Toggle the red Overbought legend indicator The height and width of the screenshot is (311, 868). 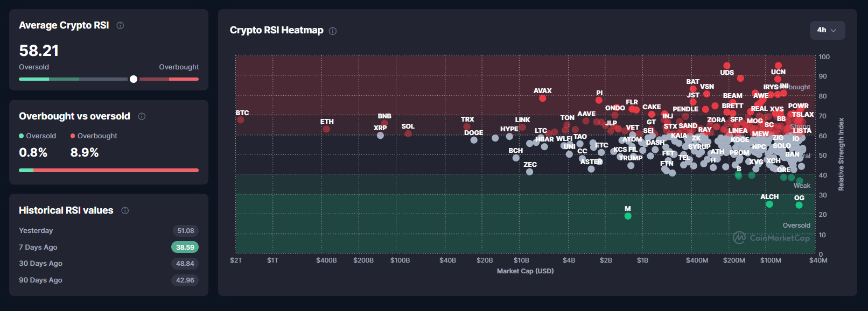[x=73, y=136]
